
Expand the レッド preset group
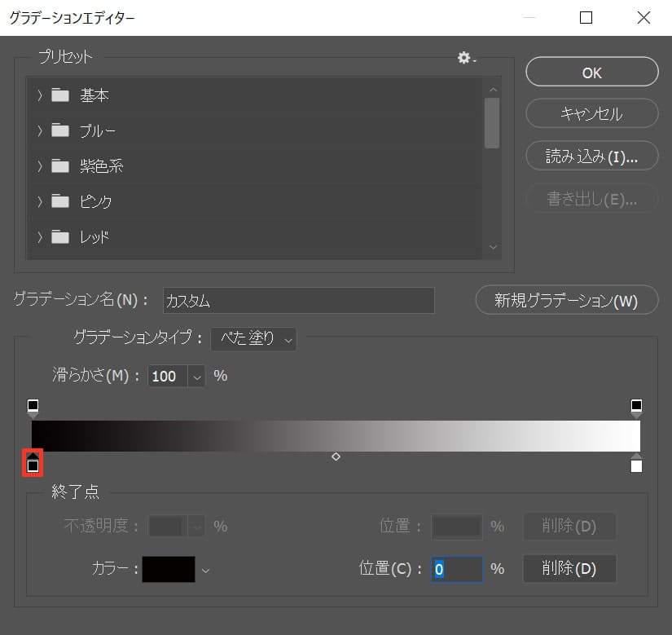click(40, 237)
